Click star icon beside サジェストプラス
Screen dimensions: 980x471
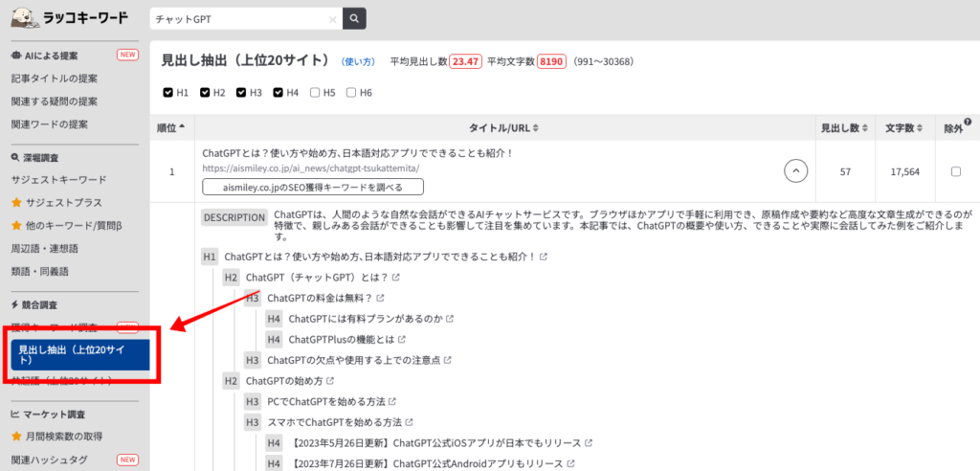(16, 203)
